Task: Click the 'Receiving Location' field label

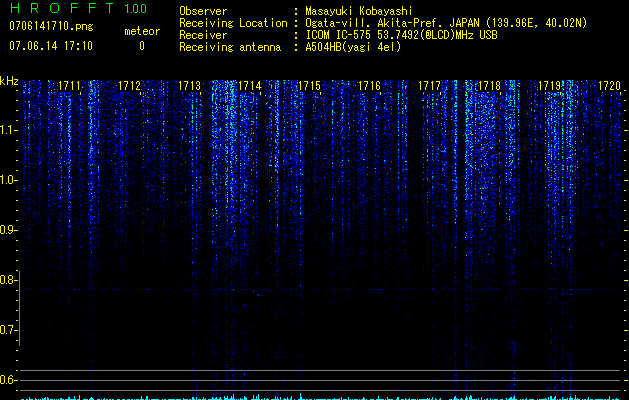Action: pos(233,23)
